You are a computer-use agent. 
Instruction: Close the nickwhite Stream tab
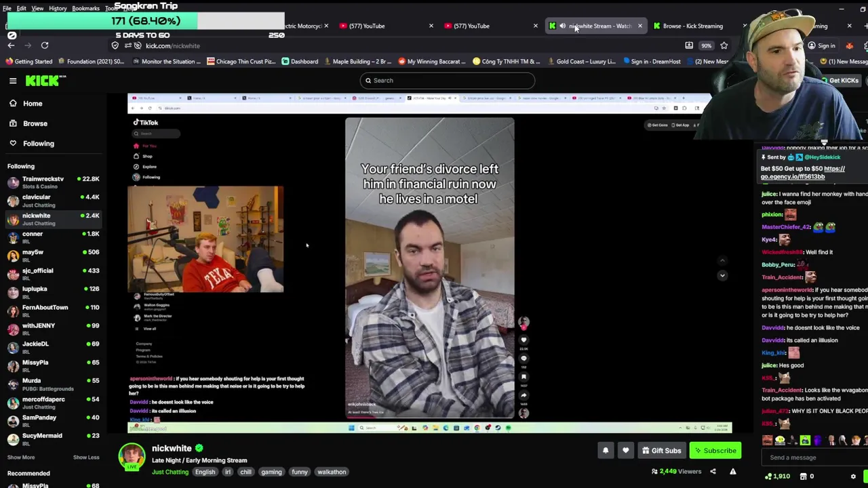639,26
